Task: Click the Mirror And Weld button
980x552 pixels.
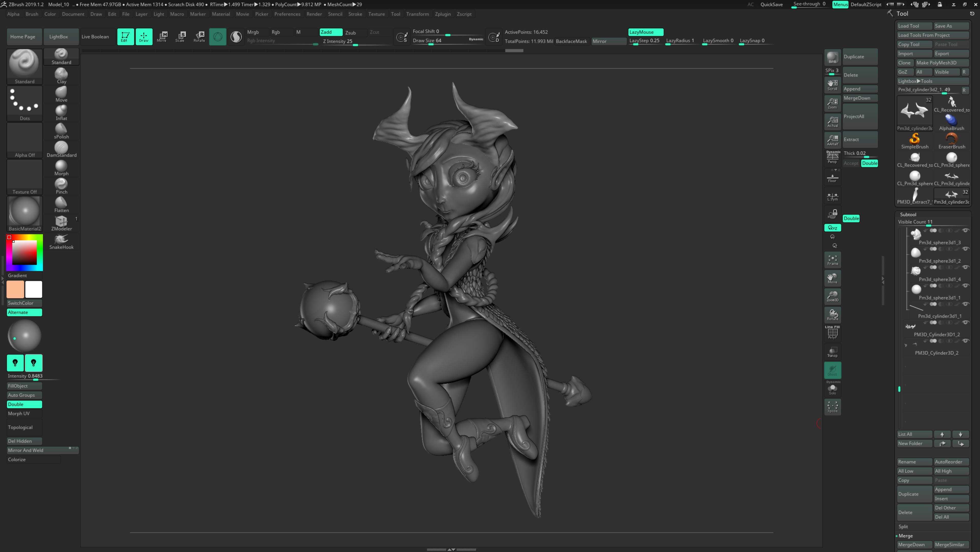Action: [43, 451]
